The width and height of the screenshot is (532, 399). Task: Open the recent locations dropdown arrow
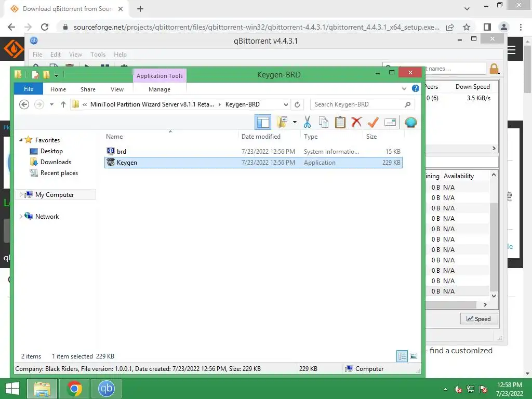(x=51, y=104)
